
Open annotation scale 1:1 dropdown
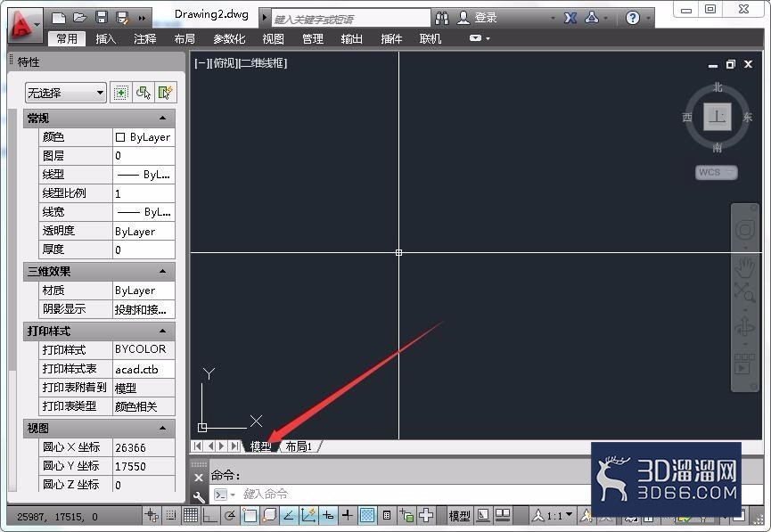(x=553, y=515)
